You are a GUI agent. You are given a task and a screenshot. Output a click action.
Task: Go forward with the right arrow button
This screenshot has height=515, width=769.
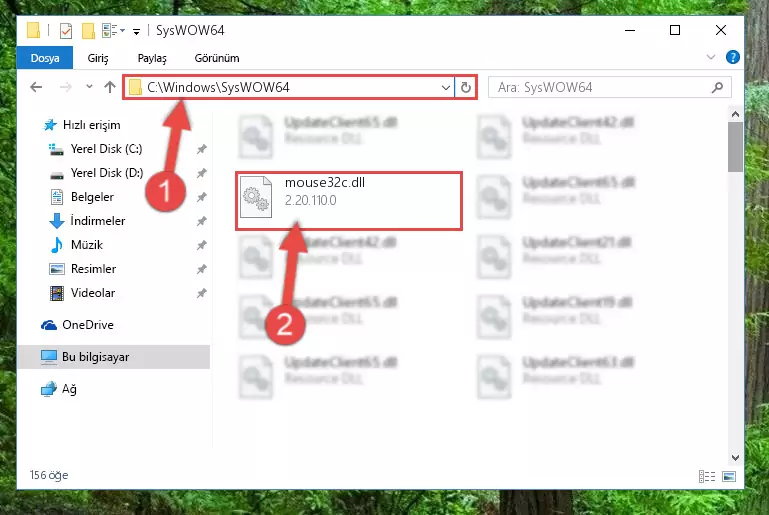(65, 87)
